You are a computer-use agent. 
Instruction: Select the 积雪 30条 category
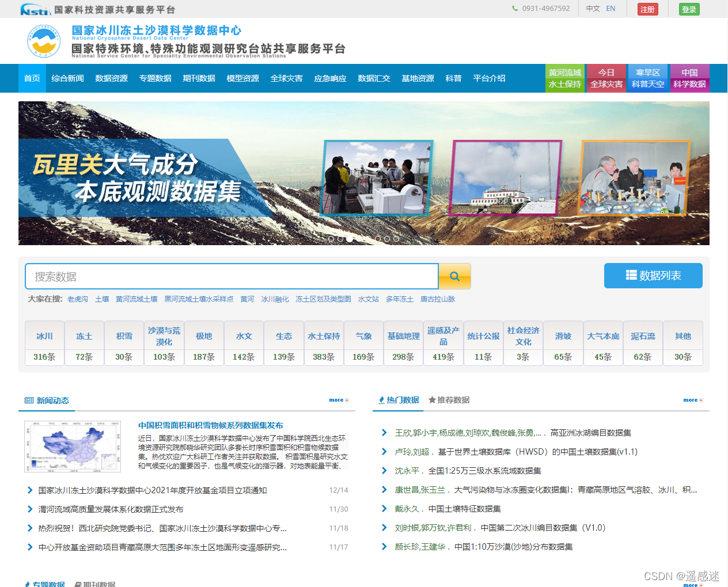[x=124, y=344]
